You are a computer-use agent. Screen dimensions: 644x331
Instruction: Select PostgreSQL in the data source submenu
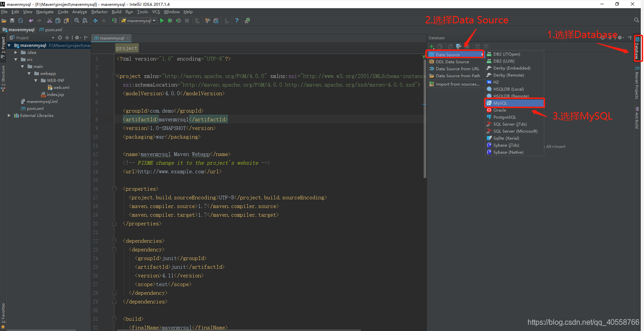pyautogui.click(x=515, y=117)
